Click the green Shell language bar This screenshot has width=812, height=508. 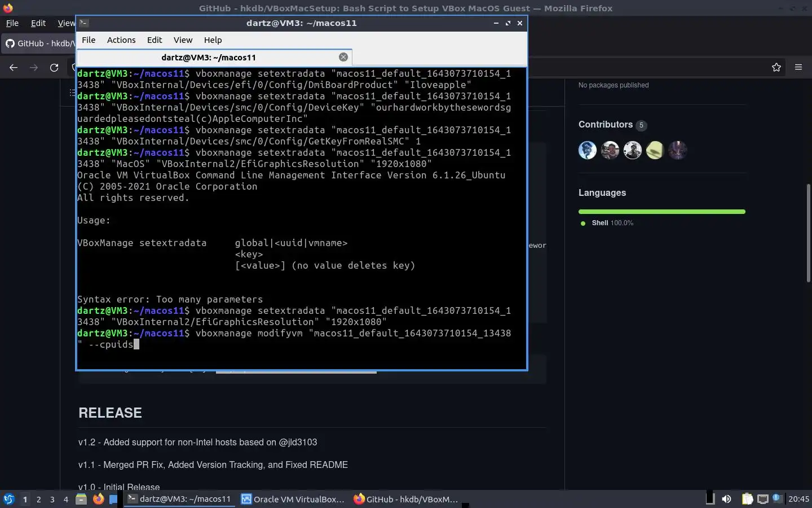662,212
